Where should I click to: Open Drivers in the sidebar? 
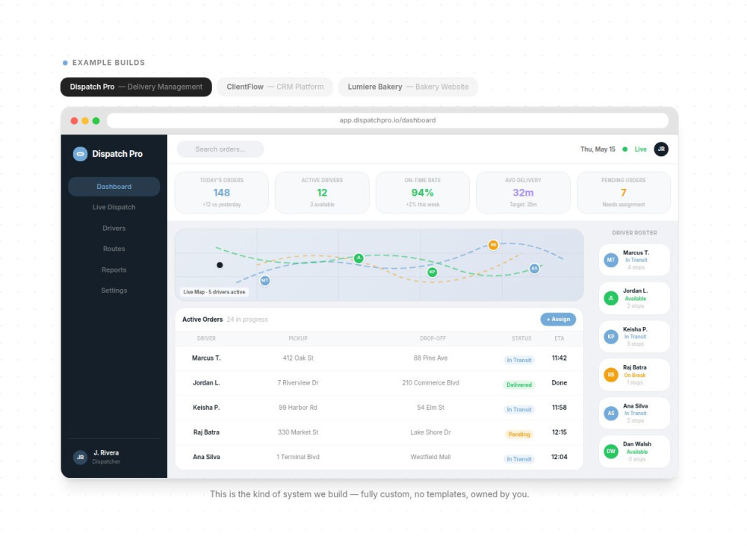click(114, 228)
